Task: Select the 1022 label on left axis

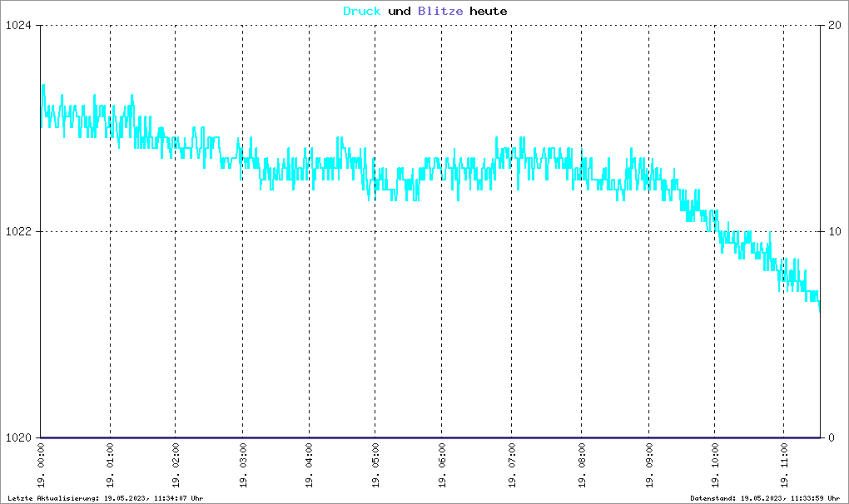Action: point(18,231)
